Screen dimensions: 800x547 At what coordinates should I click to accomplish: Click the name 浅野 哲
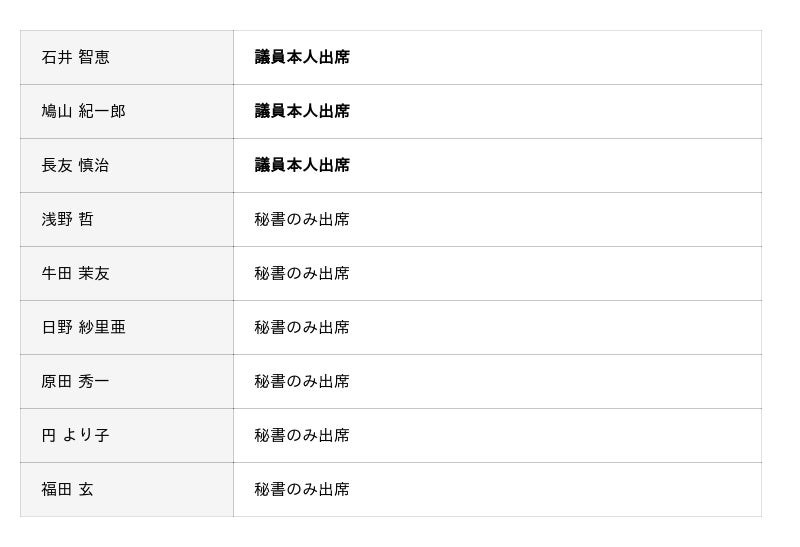point(67,220)
